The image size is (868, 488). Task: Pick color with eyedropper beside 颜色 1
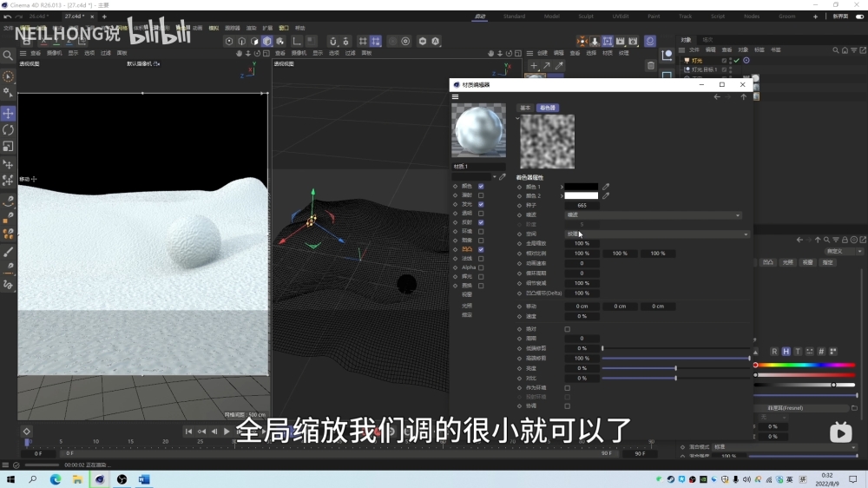[606, 187]
